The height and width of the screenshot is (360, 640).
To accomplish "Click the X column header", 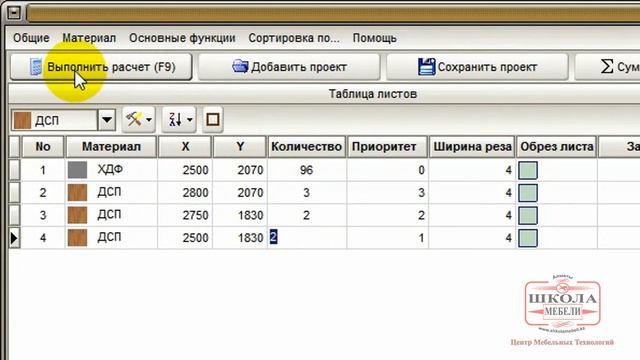I will point(185,147).
